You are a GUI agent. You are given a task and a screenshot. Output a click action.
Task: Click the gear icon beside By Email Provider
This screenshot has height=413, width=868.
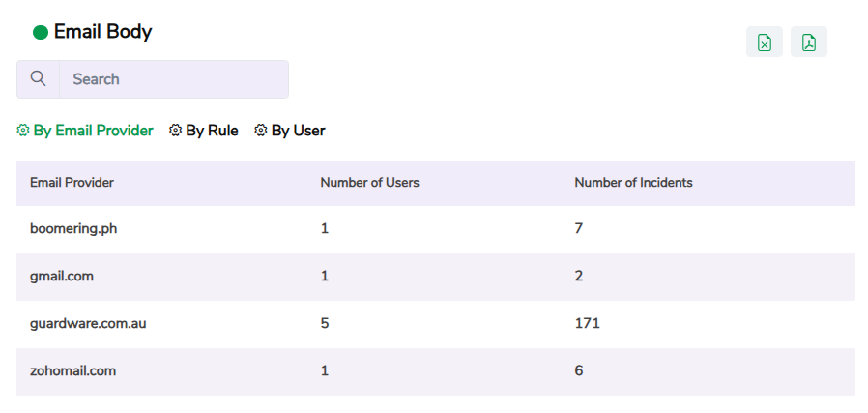coord(23,131)
